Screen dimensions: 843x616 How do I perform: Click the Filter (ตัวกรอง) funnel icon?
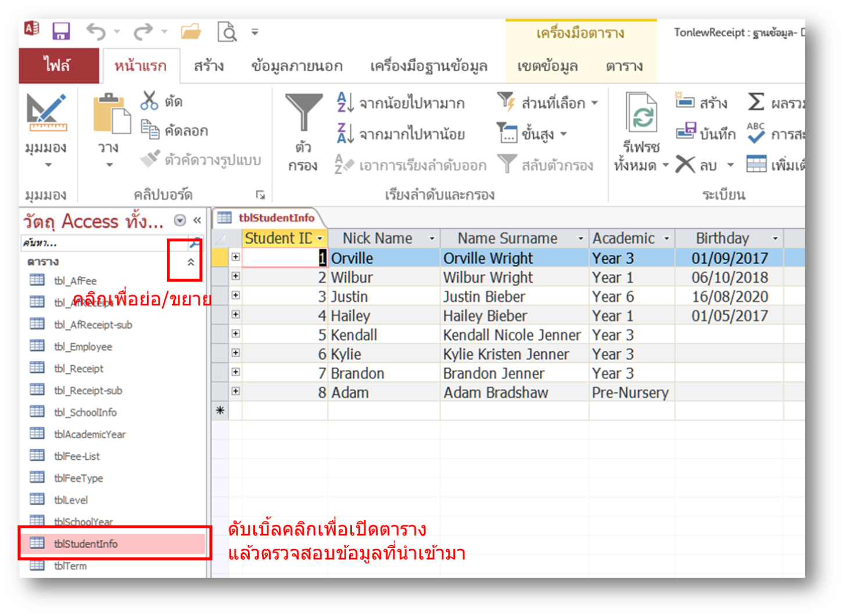[x=303, y=113]
